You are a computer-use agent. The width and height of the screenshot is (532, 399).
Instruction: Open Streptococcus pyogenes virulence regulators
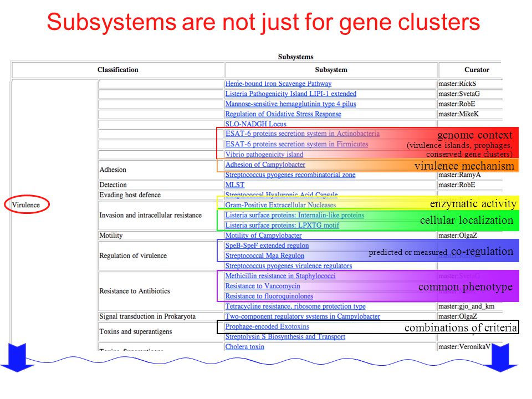[289, 266]
